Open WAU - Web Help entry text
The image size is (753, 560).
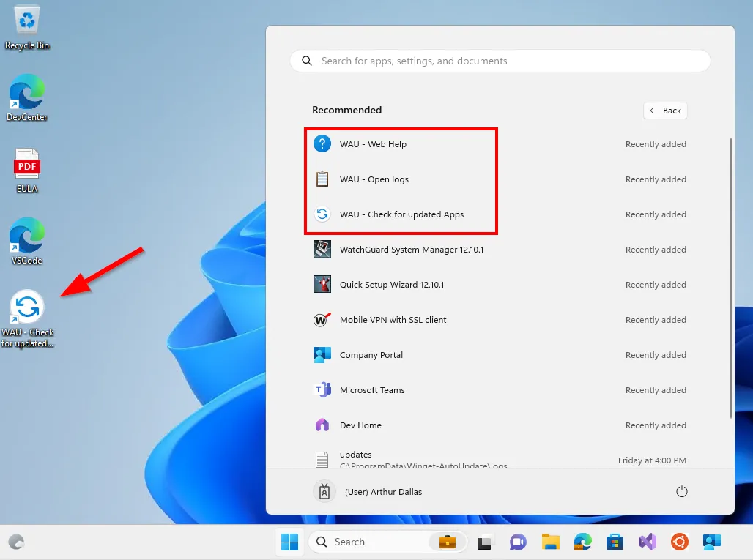373,144
